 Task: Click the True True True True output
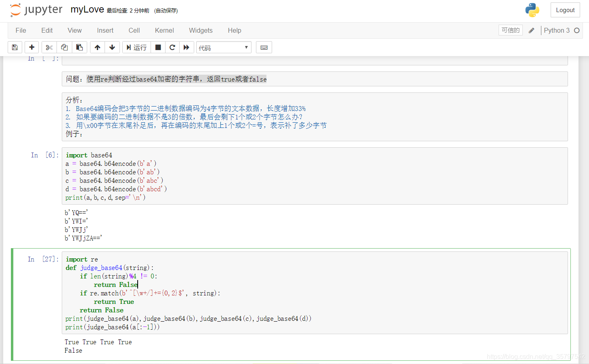[x=98, y=342]
